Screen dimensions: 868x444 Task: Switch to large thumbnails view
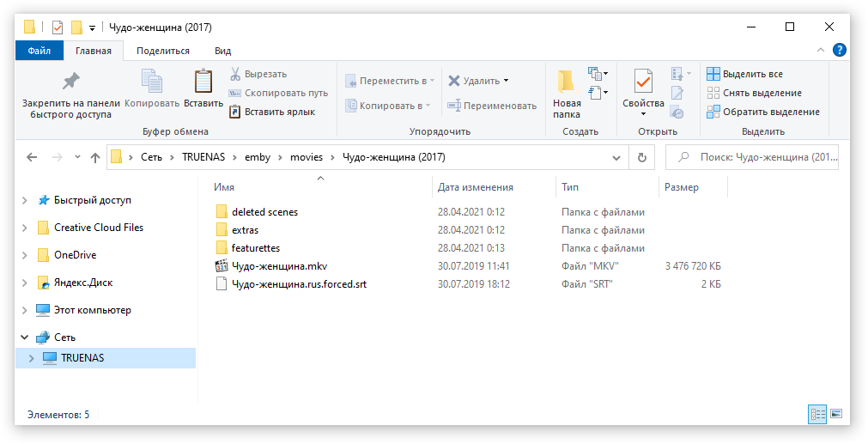click(x=836, y=414)
